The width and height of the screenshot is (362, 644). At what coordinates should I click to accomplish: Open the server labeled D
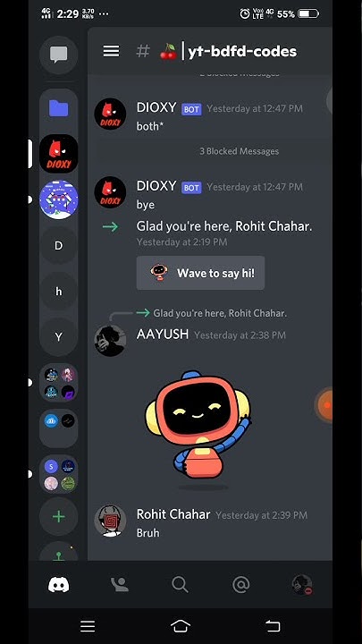(x=59, y=246)
